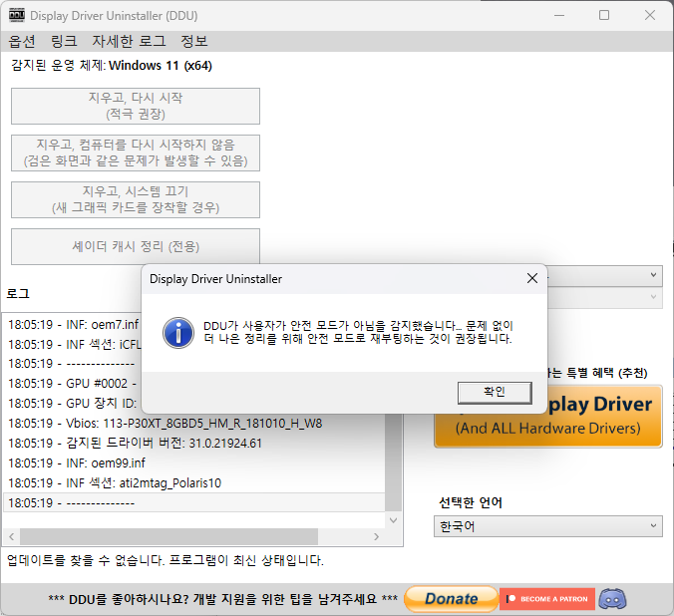Click log scrollbar down arrow
This screenshot has width=674, height=616.
393,520
